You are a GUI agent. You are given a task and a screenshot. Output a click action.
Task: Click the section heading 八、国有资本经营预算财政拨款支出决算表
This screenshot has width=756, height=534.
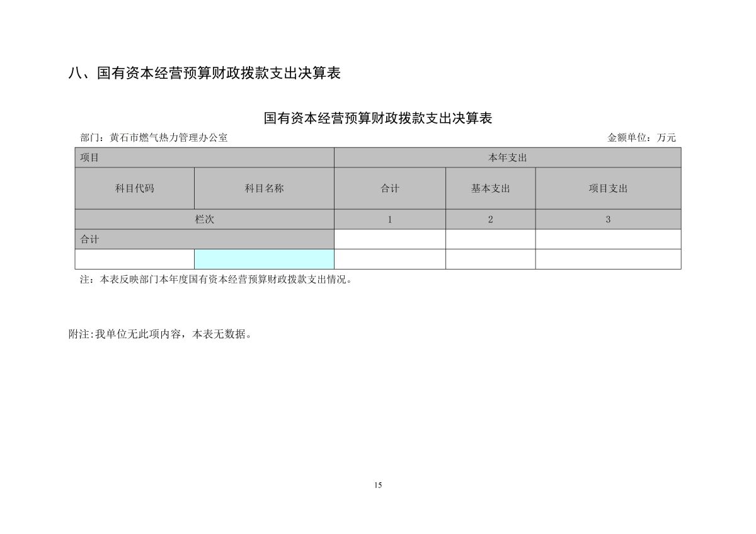point(204,74)
